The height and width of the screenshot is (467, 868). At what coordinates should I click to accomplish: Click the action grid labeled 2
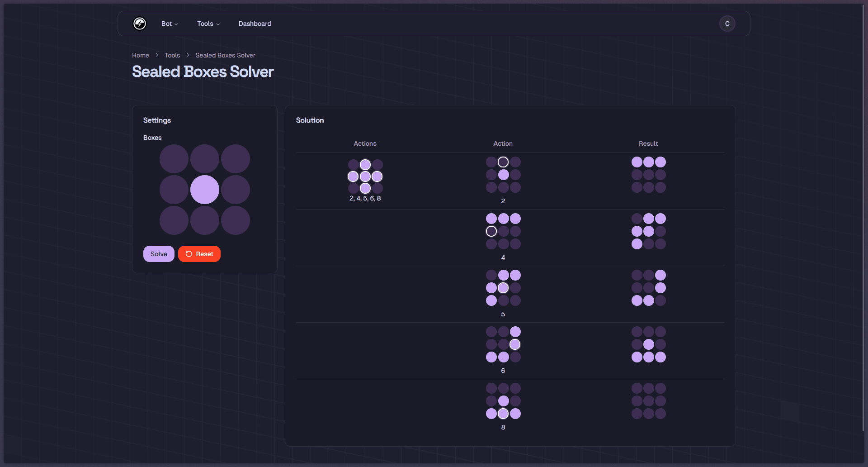click(x=503, y=175)
